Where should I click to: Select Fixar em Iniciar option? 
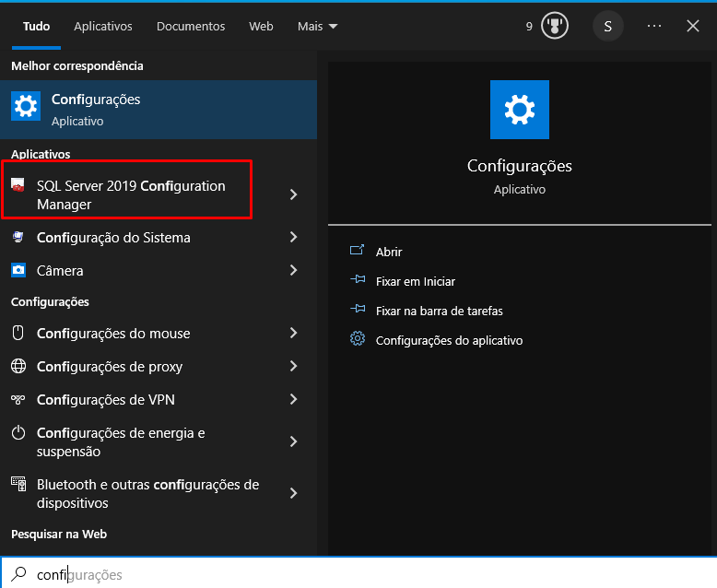[415, 281]
